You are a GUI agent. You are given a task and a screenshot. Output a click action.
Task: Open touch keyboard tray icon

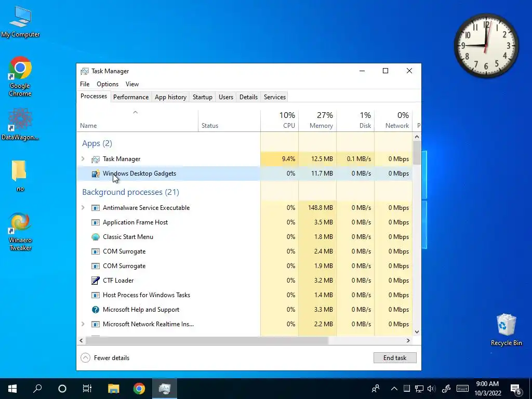pyautogui.click(x=462, y=389)
